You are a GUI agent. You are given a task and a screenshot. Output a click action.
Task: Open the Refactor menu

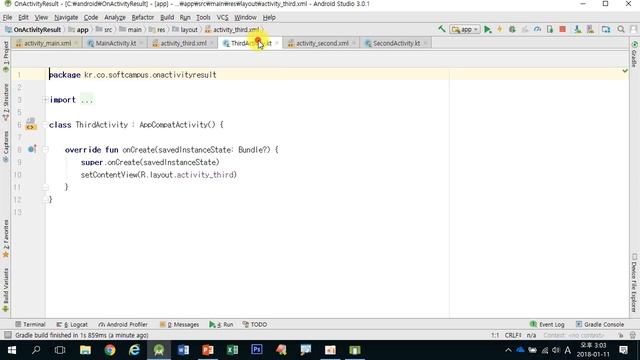(x=142, y=17)
